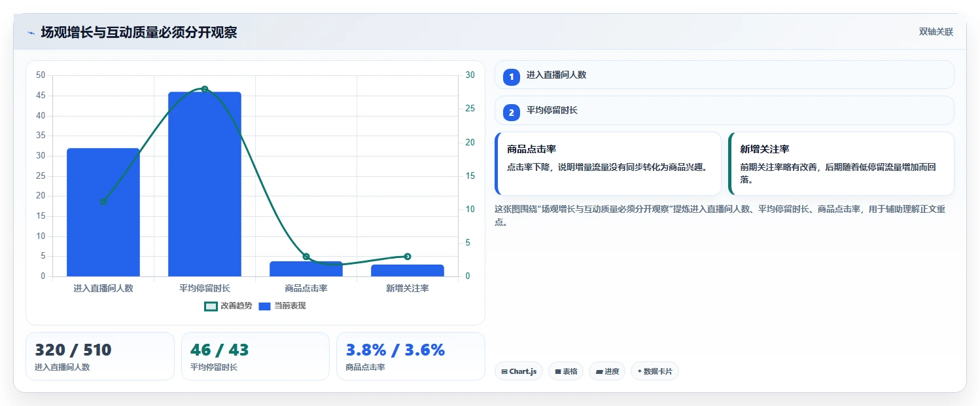Open the 商品点击率 insight card
Image resolution: width=980 pixels, height=406 pixels.
[x=608, y=164]
